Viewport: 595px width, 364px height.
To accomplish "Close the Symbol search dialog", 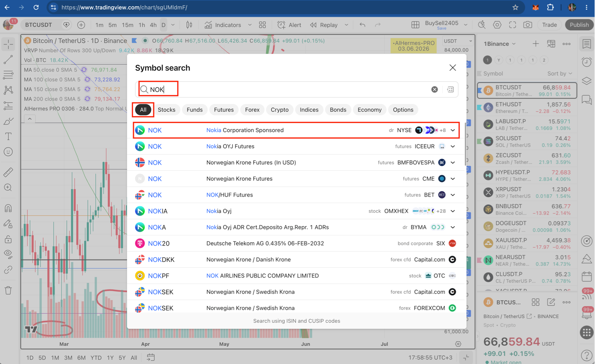I will pos(453,68).
